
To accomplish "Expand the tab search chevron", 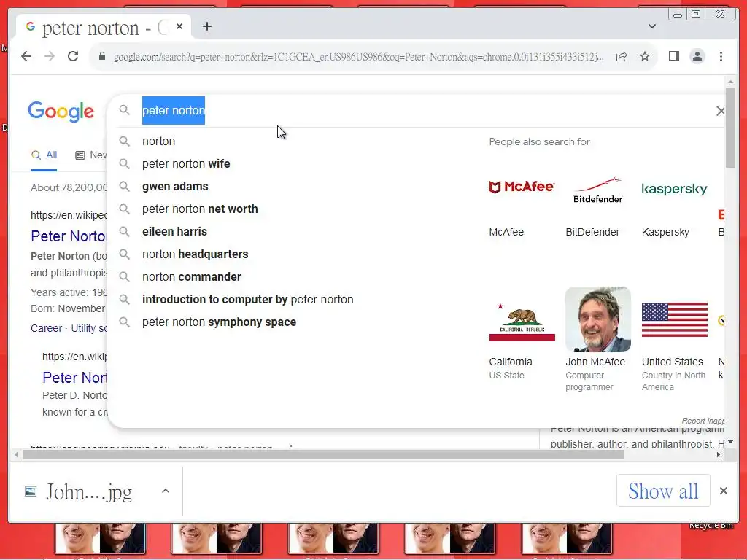I will click(x=651, y=27).
